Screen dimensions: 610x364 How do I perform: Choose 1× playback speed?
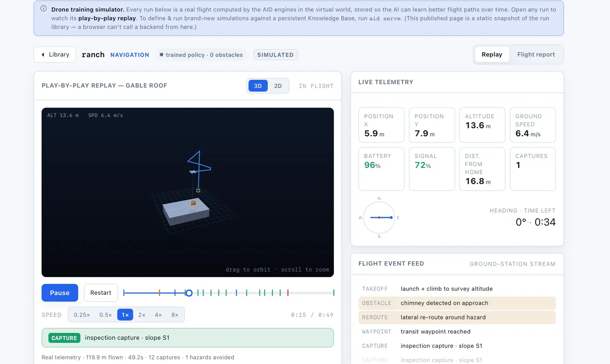(x=125, y=315)
